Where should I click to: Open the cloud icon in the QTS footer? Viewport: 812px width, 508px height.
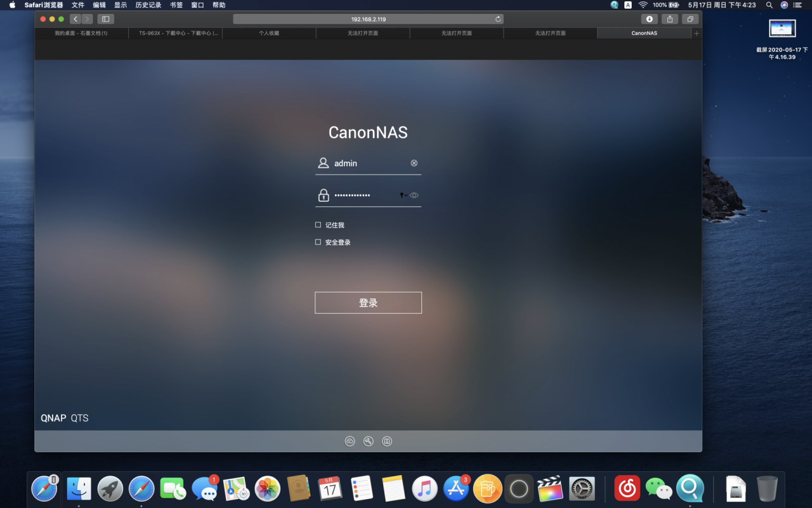(x=350, y=441)
